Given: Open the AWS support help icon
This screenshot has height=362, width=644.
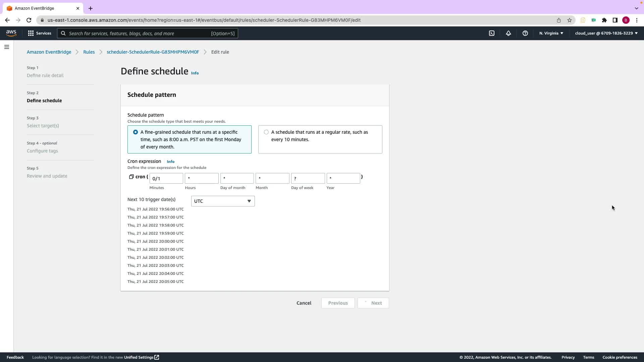Looking at the screenshot, I should point(525,33).
